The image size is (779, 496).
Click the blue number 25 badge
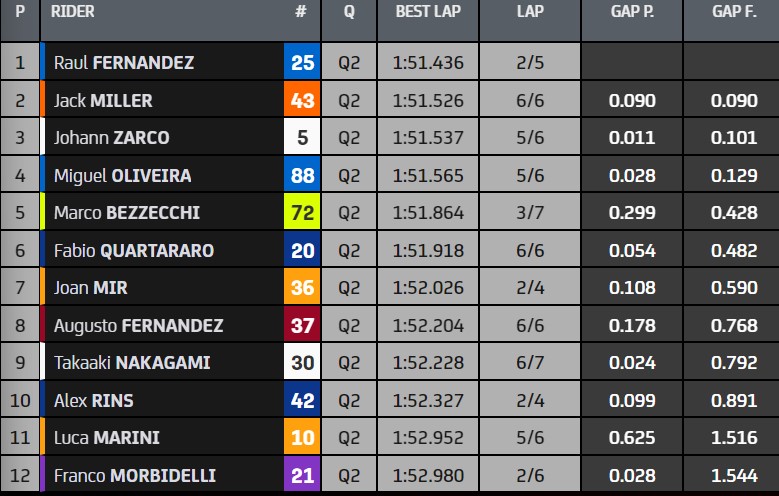tap(302, 63)
